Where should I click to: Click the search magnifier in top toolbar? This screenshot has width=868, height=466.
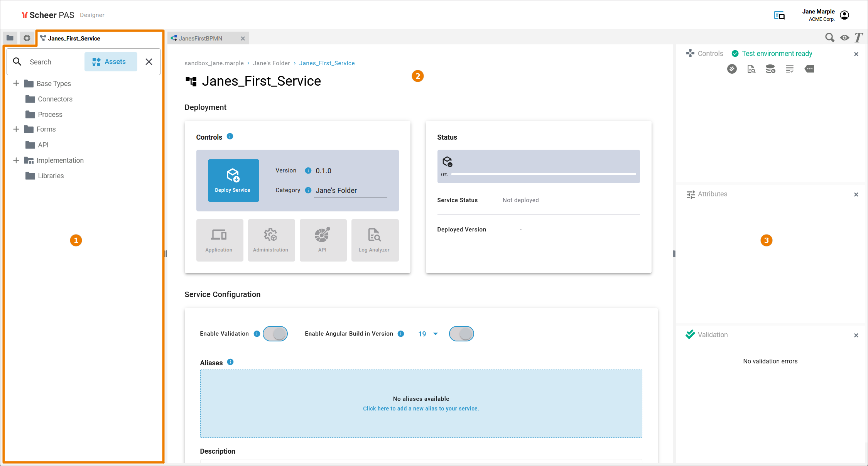[x=829, y=38]
